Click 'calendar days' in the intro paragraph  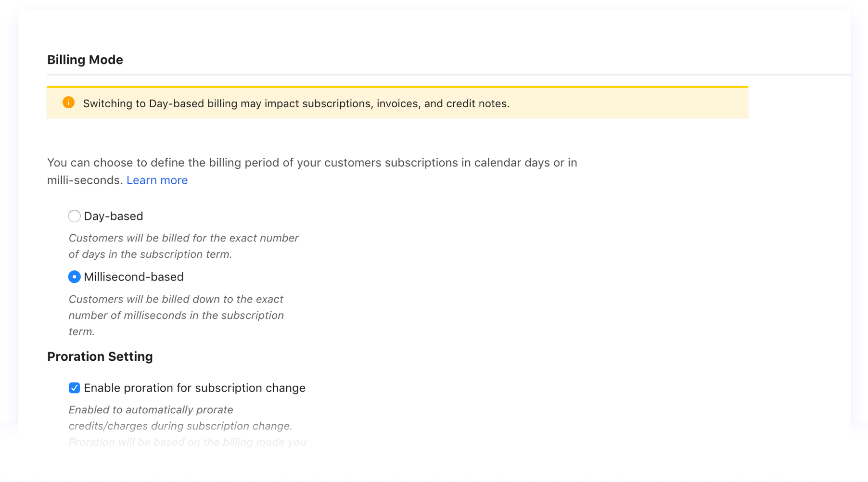(511, 163)
